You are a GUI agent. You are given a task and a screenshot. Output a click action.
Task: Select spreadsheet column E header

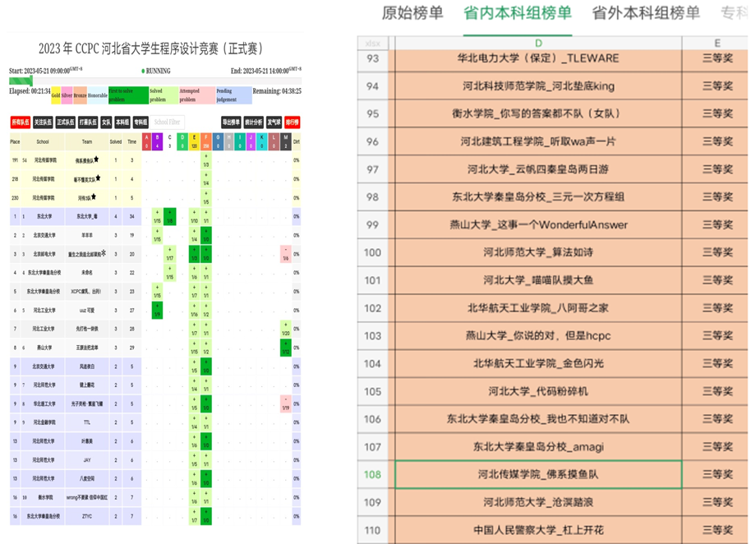716,43
